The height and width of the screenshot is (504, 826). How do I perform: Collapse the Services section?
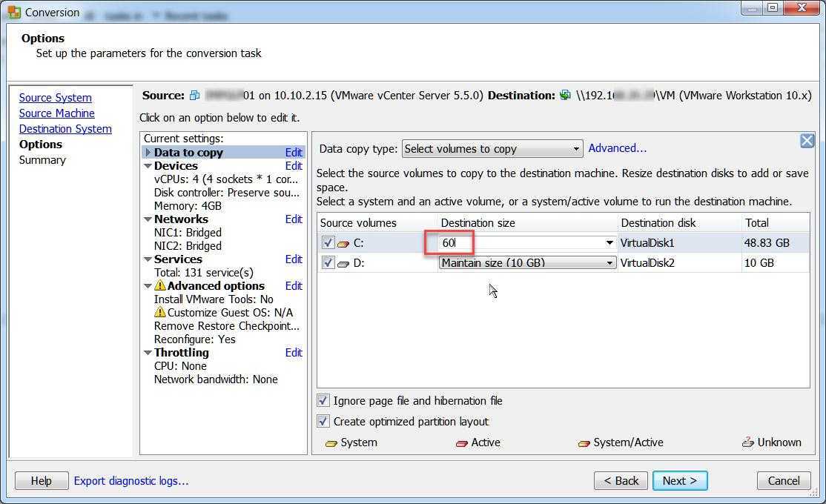(x=148, y=259)
